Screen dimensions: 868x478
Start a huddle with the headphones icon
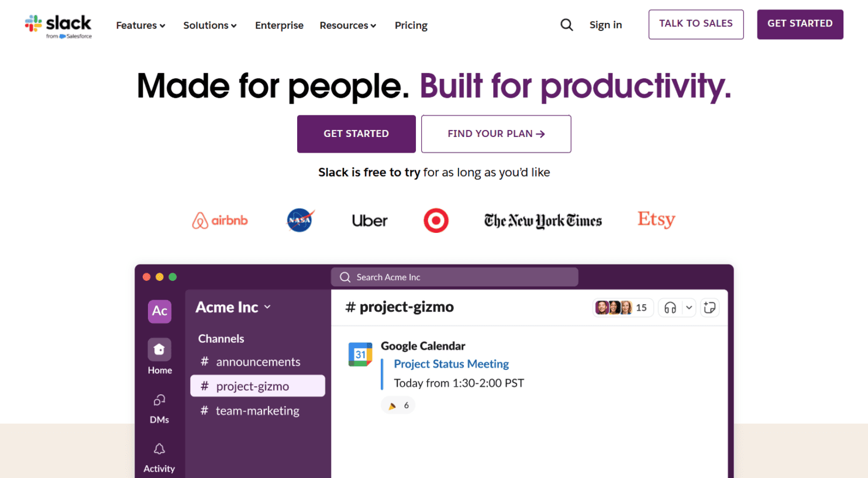point(670,308)
